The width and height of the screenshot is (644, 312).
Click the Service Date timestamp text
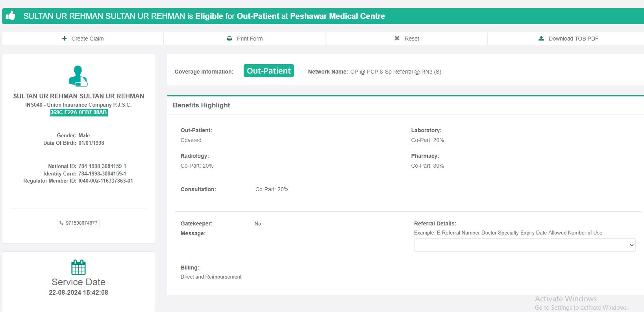click(x=78, y=293)
